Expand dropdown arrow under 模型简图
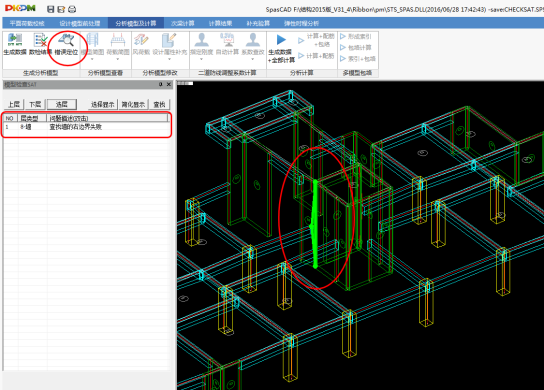Image resolution: width=544 pixels, height=390 pixels. 92,60
